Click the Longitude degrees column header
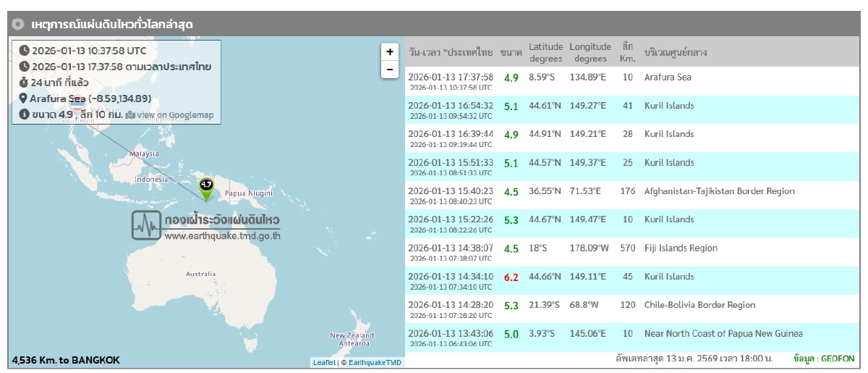The width and height of the screenshot is (868, 373). click(590, 52)
